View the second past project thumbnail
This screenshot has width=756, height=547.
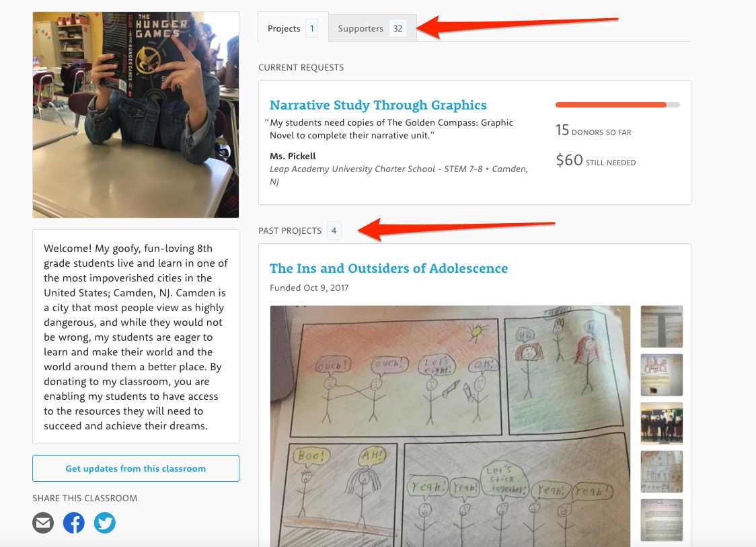coord(662,374)
